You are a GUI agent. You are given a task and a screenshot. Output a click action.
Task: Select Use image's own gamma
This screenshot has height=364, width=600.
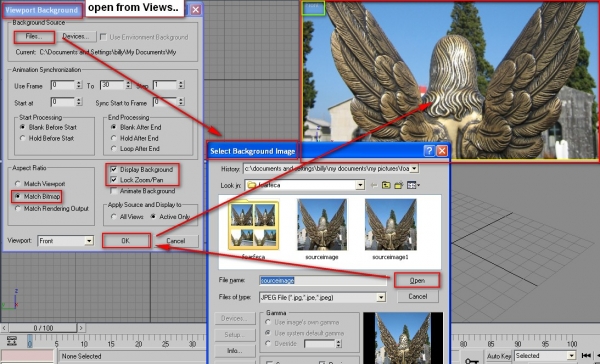[268, 322]
